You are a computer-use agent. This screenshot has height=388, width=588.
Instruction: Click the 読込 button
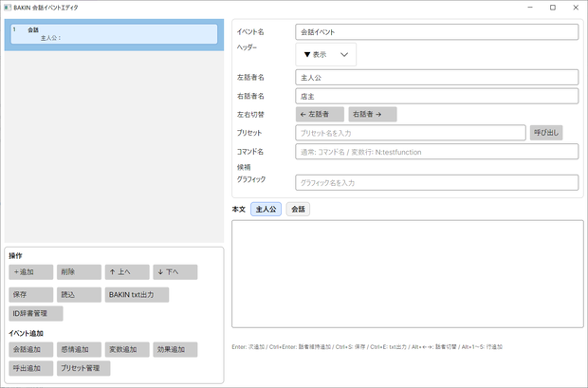79,295
